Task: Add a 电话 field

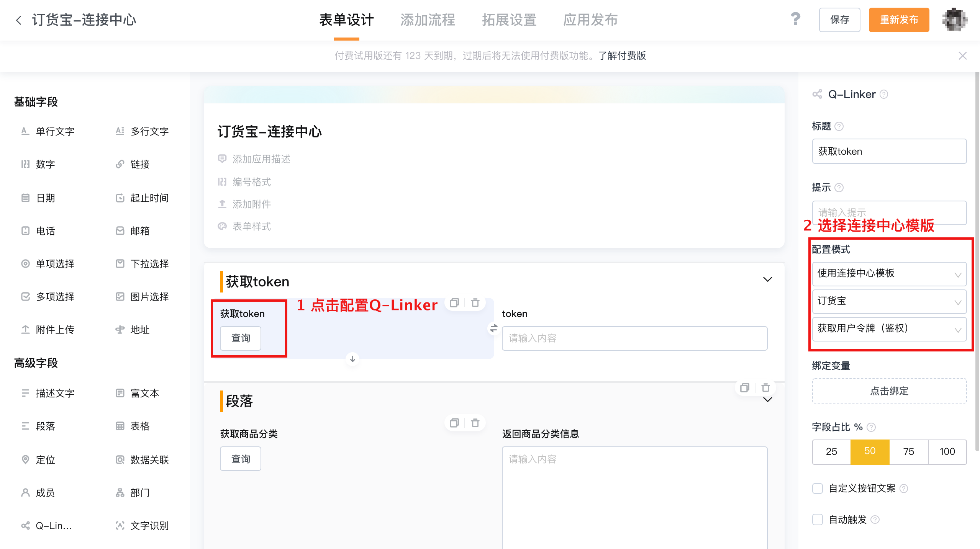Action: [x=38, y=231]
